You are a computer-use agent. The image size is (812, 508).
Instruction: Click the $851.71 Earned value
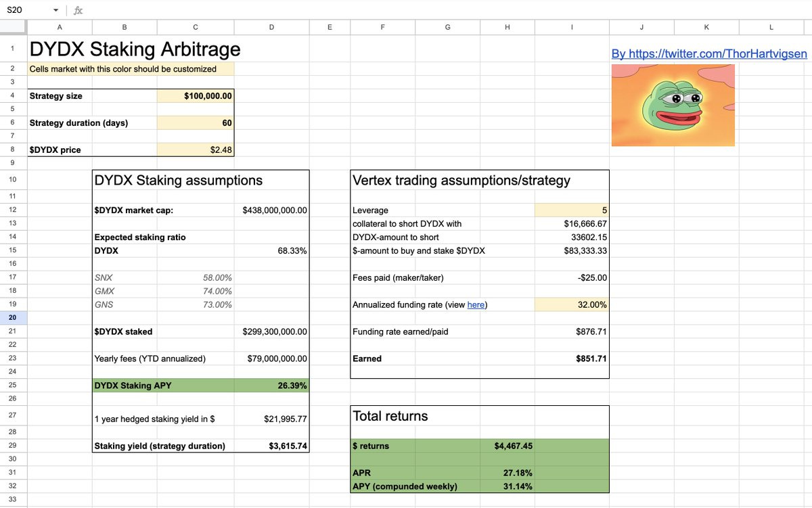[591, 359]
